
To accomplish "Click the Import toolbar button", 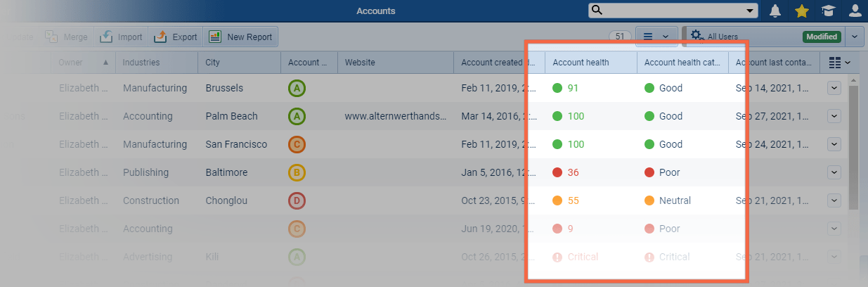I will [x=121, y=37].
